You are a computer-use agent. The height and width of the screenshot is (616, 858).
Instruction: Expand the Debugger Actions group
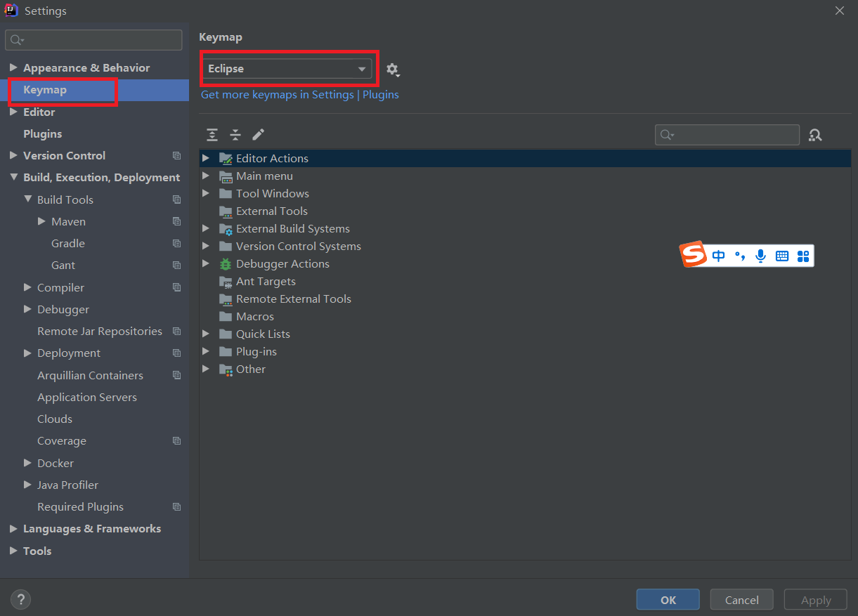(206, 263)
